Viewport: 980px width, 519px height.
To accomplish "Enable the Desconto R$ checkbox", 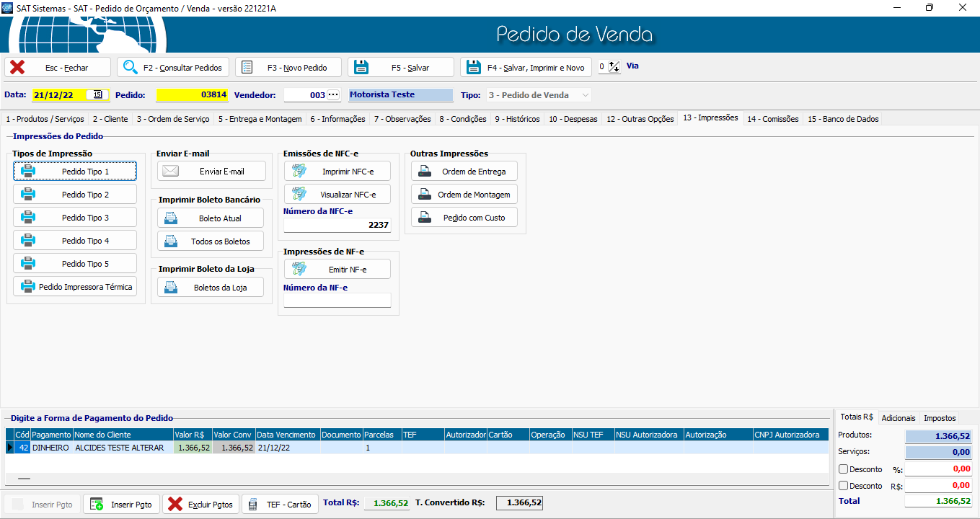I will coord(843,486).
